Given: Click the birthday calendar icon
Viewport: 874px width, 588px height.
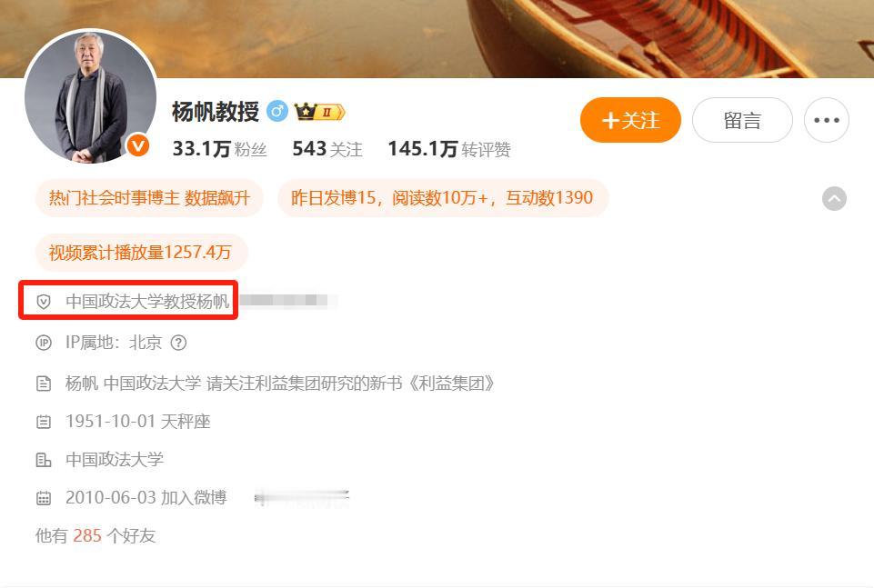Looking at the screenshot, I should click(44, 422).
